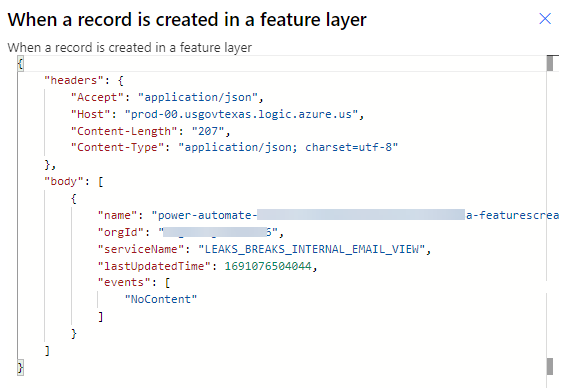Click the lower scrollbar handle
The height and width of the screenshot is (388, 564).
pos(550,366)
